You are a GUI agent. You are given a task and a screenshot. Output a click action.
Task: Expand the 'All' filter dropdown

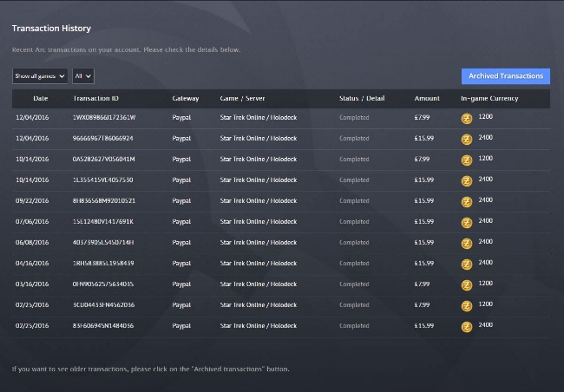tap(83, 76)
